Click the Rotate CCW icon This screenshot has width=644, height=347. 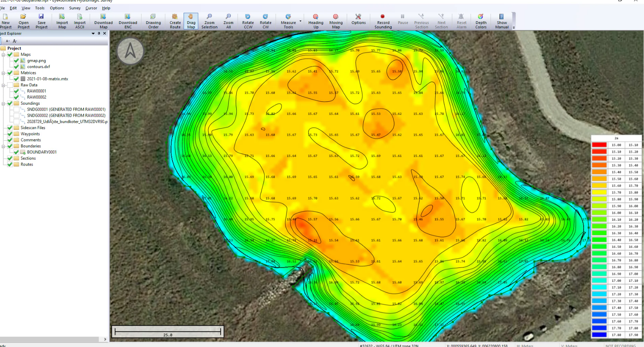[248, 21]
